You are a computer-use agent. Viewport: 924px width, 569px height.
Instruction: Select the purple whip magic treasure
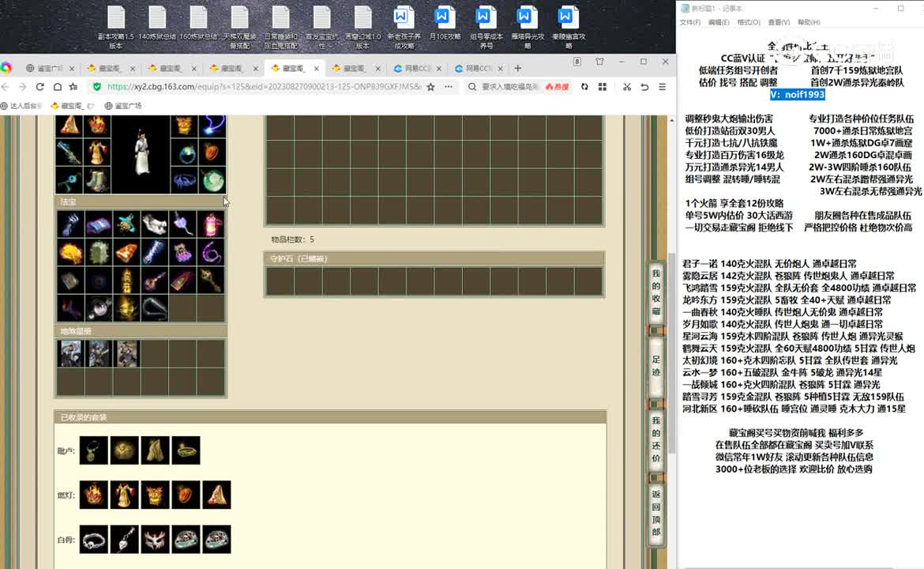pyautogui.click(x=212, y=252)
